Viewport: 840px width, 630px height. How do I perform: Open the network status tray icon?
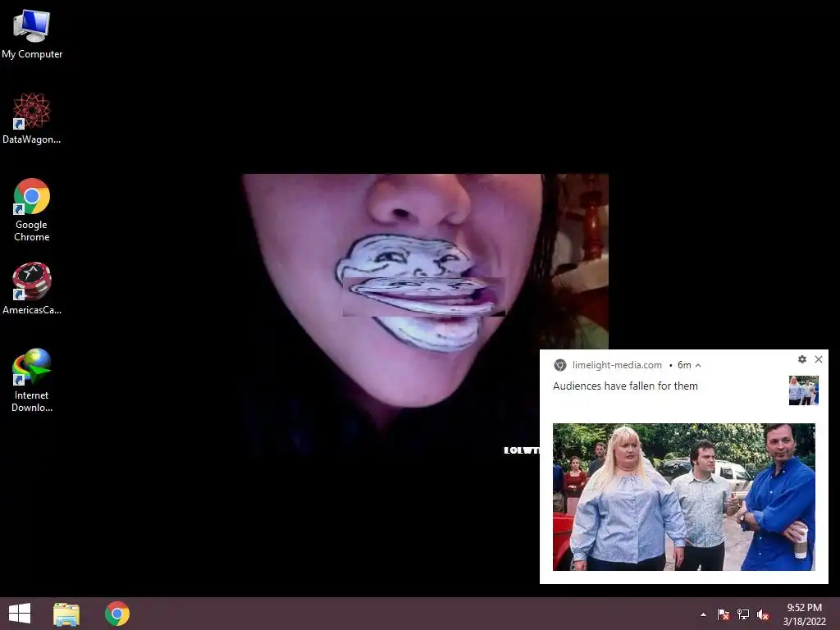pos(743,614)
